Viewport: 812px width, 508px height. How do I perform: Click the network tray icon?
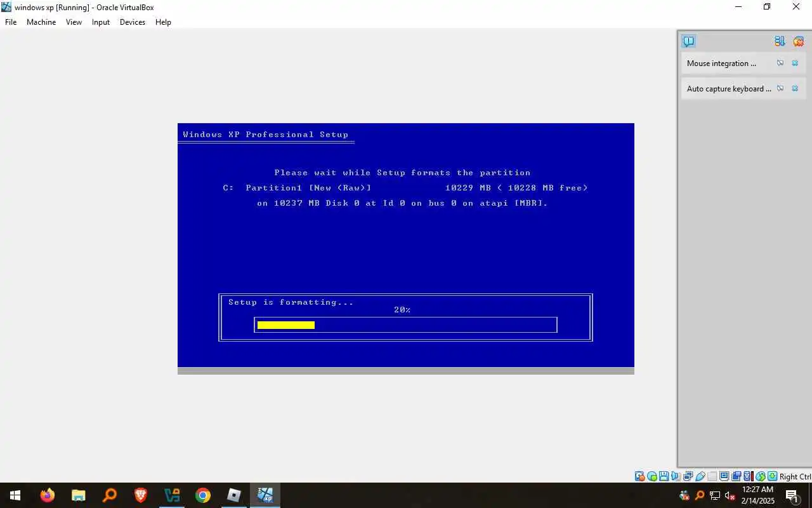point(715,495)
